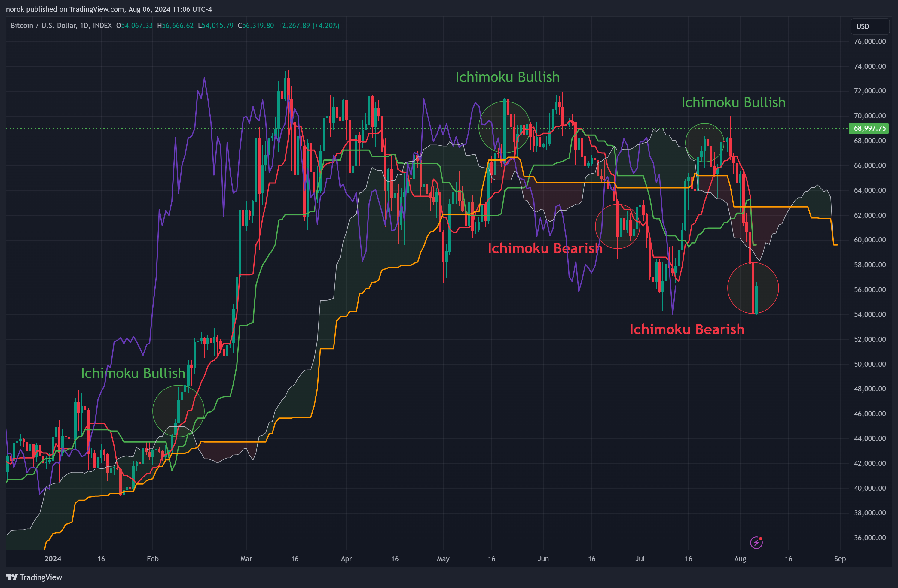Viewport: 898px width, 588px height.
Task: Click the TradingView logo at bottom left
Action: (x=34, y=577)
